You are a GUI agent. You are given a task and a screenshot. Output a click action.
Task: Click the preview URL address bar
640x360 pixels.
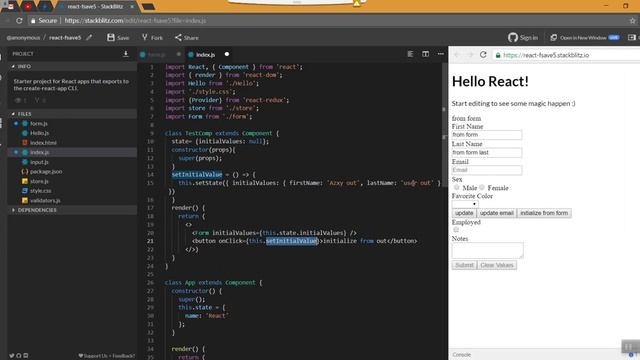567,55
